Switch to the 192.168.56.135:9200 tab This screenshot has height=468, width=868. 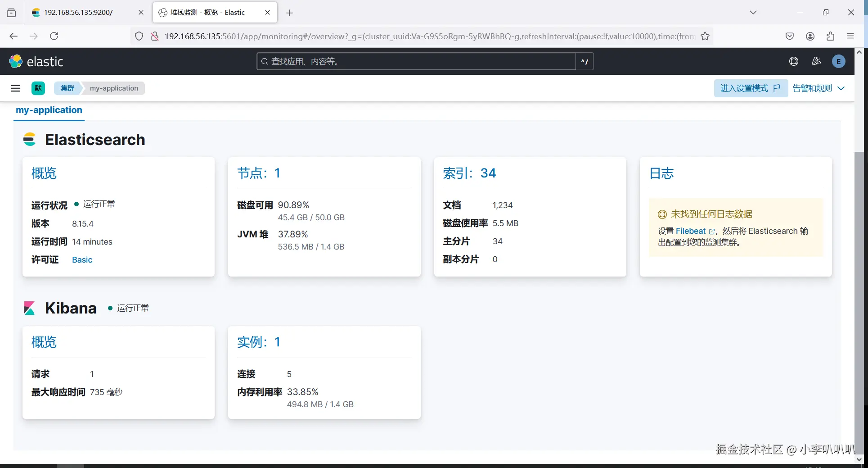tap(87, 13)
